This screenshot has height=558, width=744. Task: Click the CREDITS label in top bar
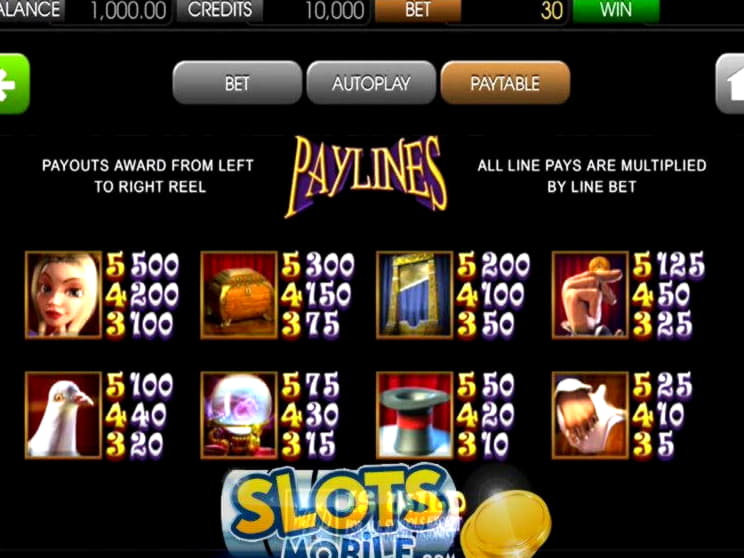(x=220, y=10)
